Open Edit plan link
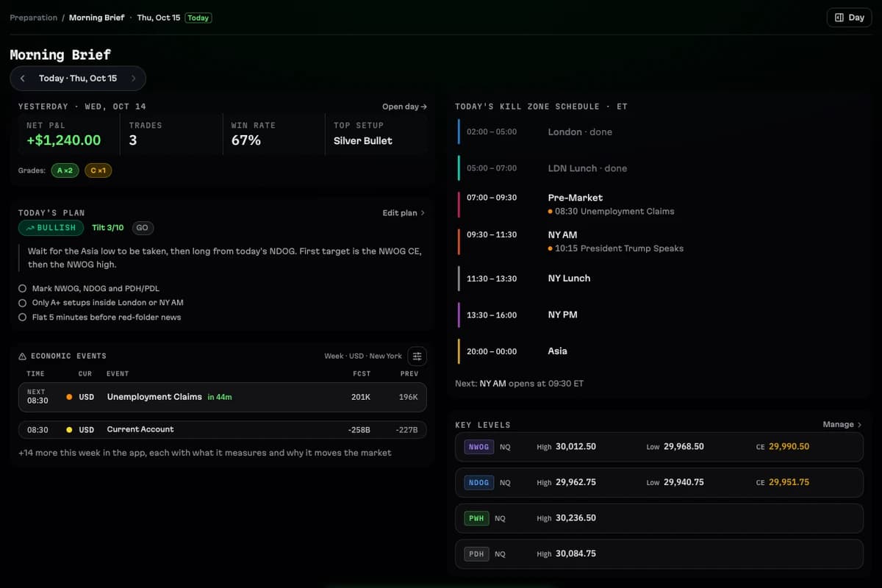This screenshot has width=882, height=588. click(404, 213)
